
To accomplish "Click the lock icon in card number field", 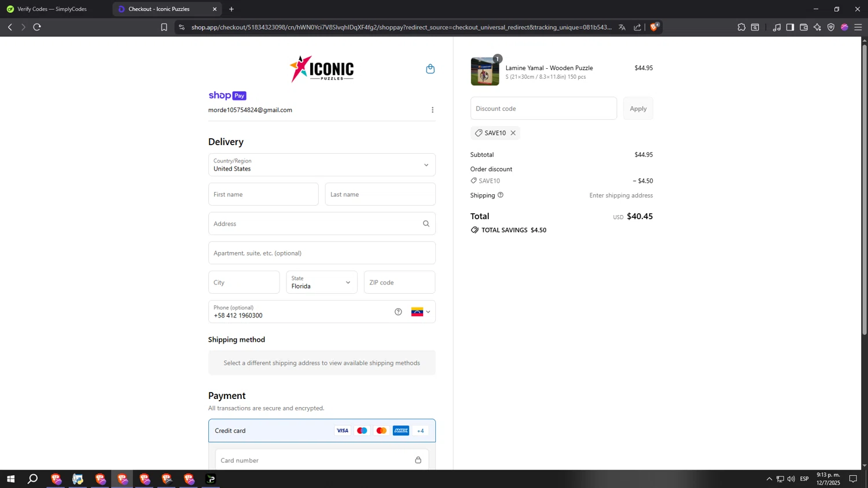I will coord(418,460).
